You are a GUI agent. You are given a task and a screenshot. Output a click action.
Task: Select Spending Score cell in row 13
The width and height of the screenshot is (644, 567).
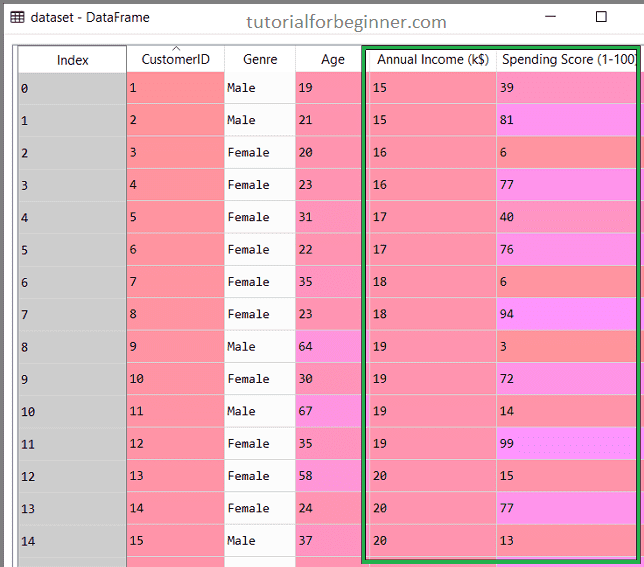[566, 508]
